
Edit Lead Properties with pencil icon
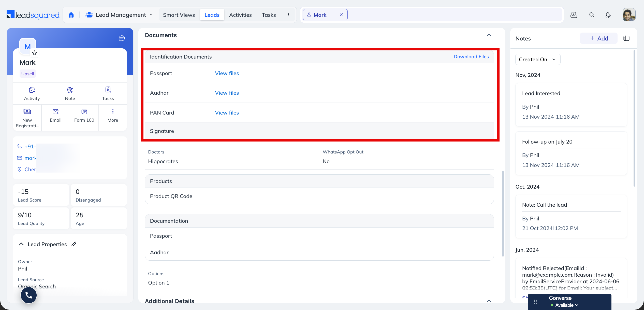coord(74,244)
